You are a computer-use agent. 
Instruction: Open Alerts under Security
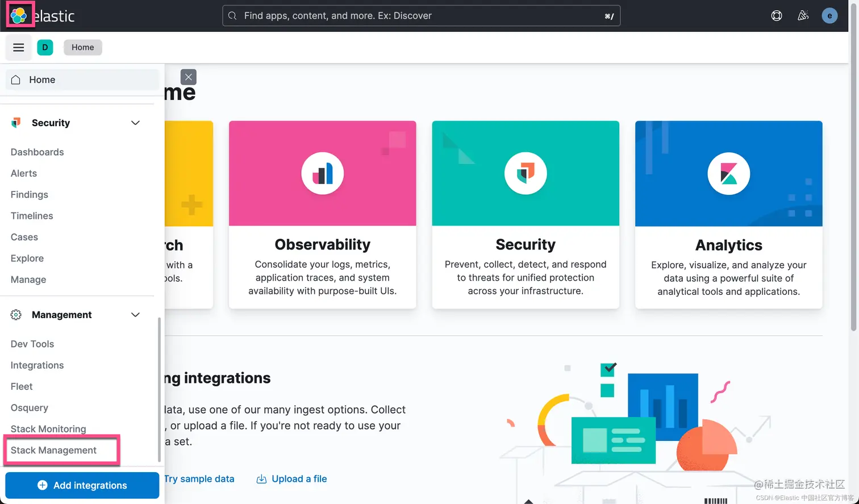pos(24,173)
